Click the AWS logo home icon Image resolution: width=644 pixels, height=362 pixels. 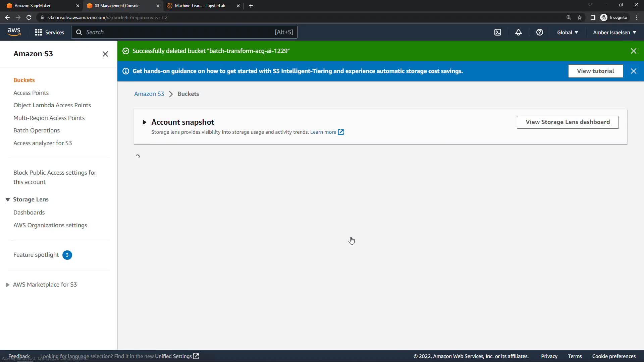(x=14, y=32)
